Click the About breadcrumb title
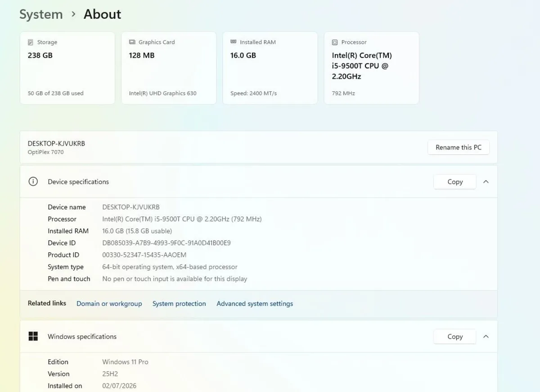 [103, 14]
